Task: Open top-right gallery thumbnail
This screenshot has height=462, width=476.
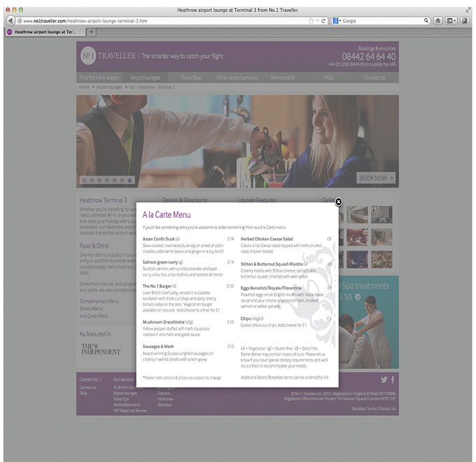Action: tap(381, 214)
